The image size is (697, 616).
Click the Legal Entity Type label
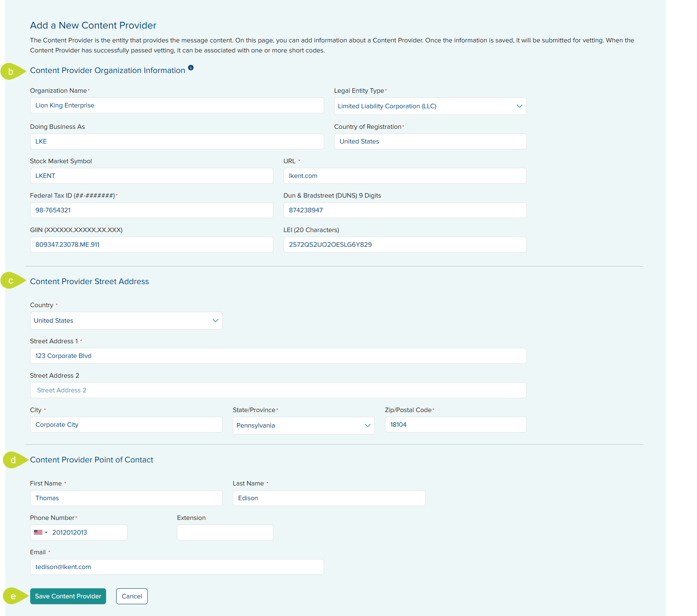[x=359, y=91]
